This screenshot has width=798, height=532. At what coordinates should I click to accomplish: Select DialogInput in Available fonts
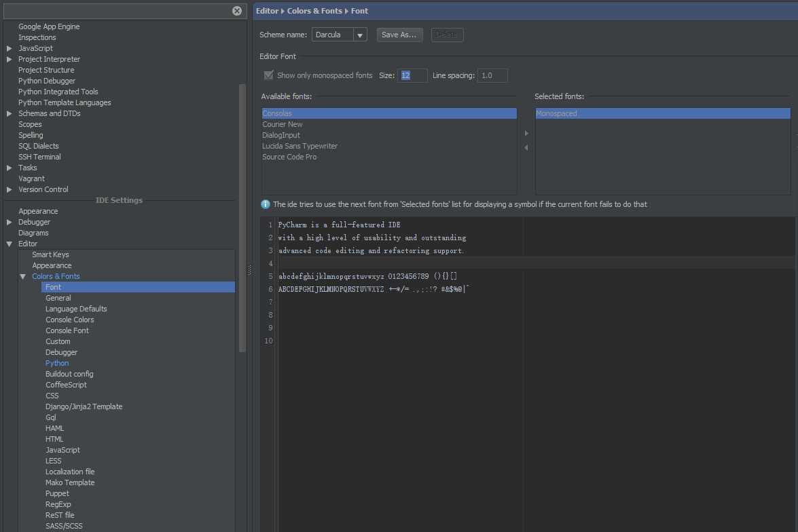tap(389, 135)
